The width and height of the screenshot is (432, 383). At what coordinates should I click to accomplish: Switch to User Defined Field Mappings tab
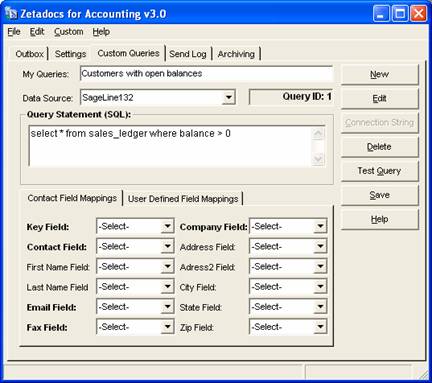(183, 199)
